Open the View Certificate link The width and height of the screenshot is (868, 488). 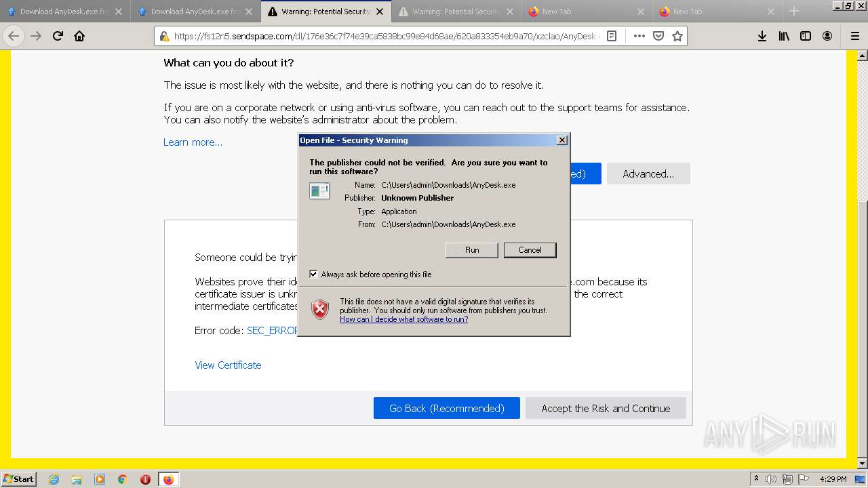point(228,365)
